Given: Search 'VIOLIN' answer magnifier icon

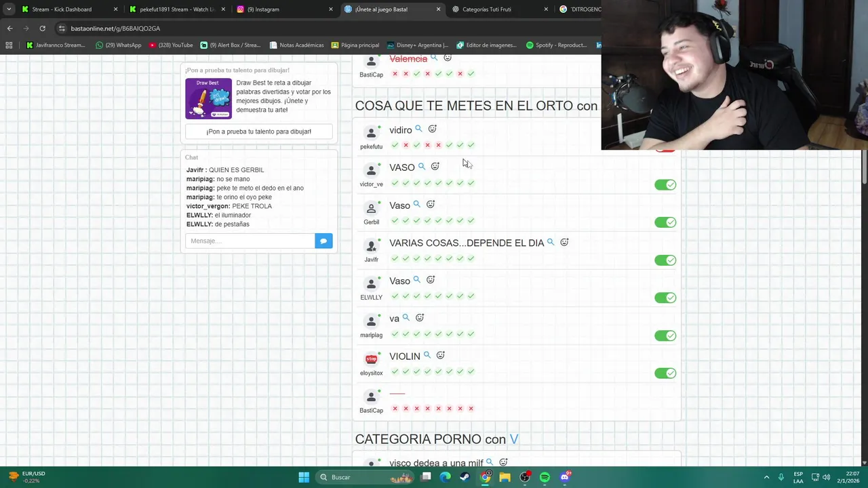Looking at the screenshot, I should [x=427, y=355].
